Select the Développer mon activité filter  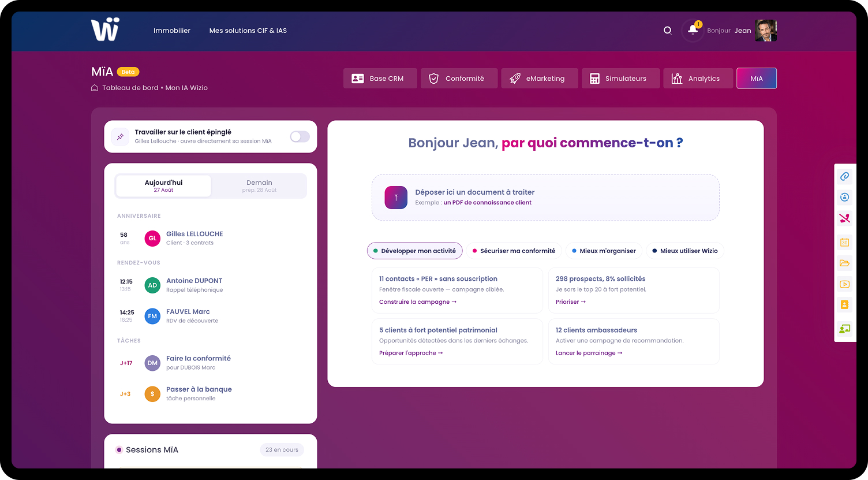click(414, 251)
